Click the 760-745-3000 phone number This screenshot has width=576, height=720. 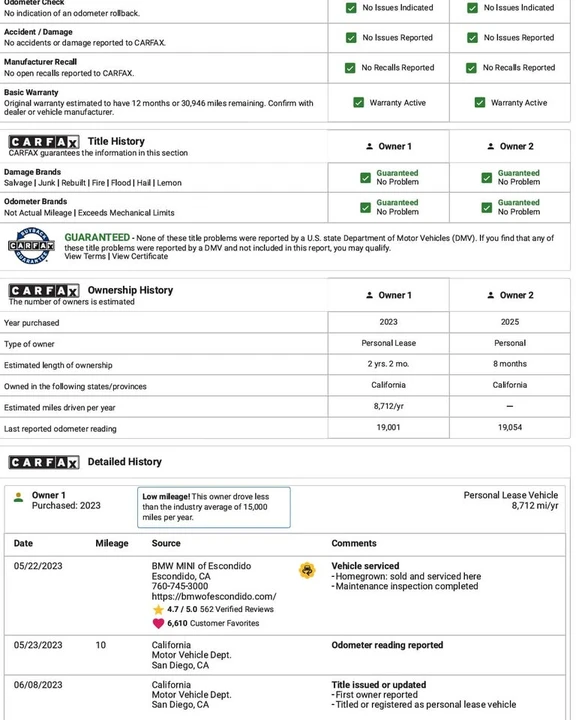180,586
